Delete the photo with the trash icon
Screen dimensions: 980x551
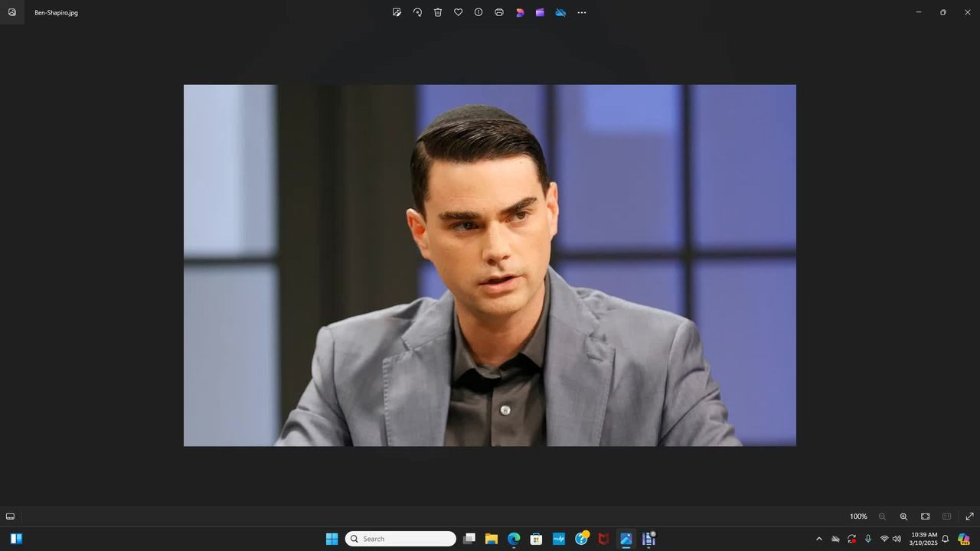tap(438, 12)
